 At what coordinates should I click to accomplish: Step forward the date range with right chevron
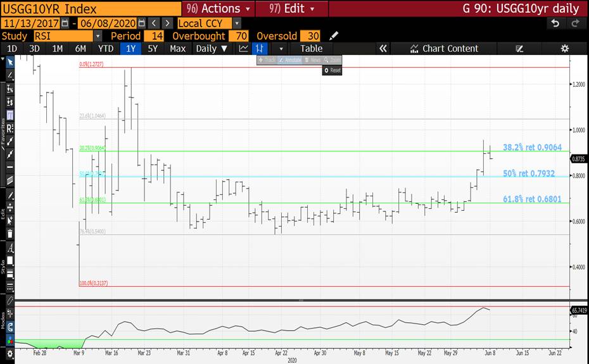click(x=167, y=23)
